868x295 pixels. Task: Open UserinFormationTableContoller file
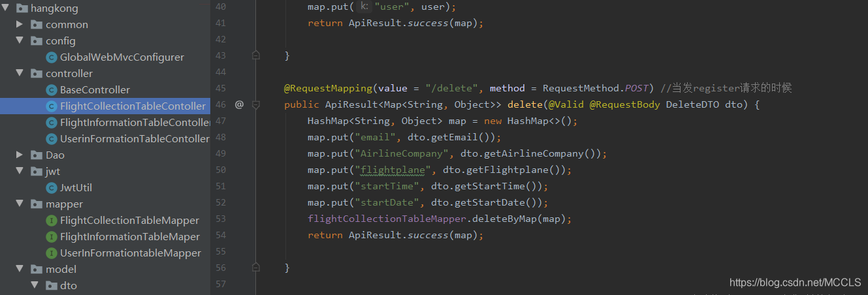click(x=135, y=138)
